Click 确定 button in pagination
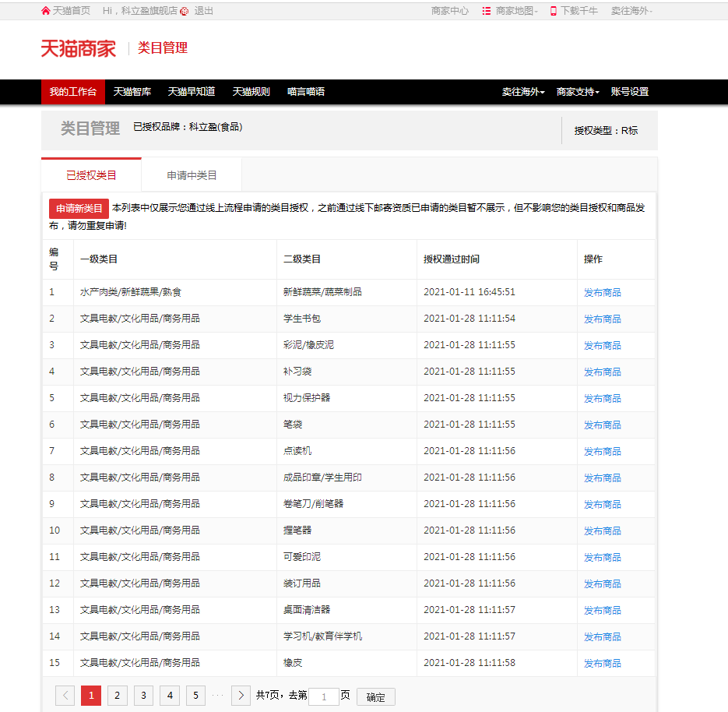Screen dimensions: 728x712 tap(375, 697)
